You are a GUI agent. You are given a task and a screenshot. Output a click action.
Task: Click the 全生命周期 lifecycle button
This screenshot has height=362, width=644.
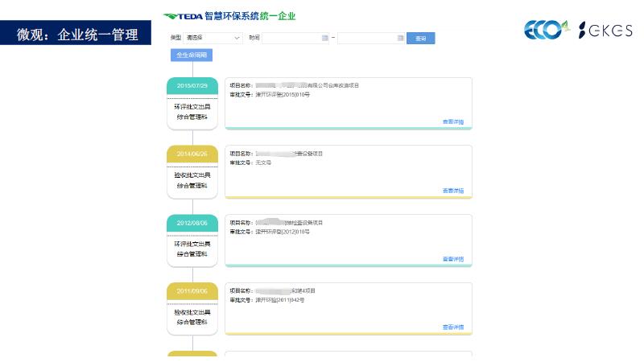point(192,56)
